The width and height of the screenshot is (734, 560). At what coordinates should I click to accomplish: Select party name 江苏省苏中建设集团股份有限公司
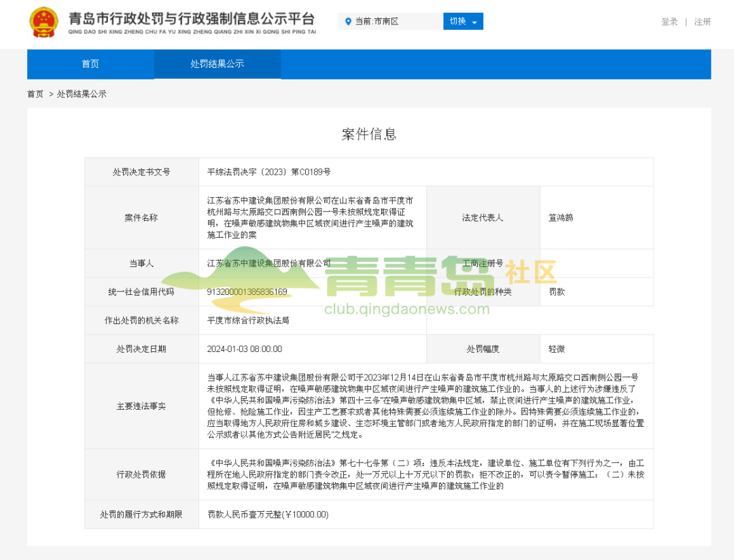tap(268, 263)
